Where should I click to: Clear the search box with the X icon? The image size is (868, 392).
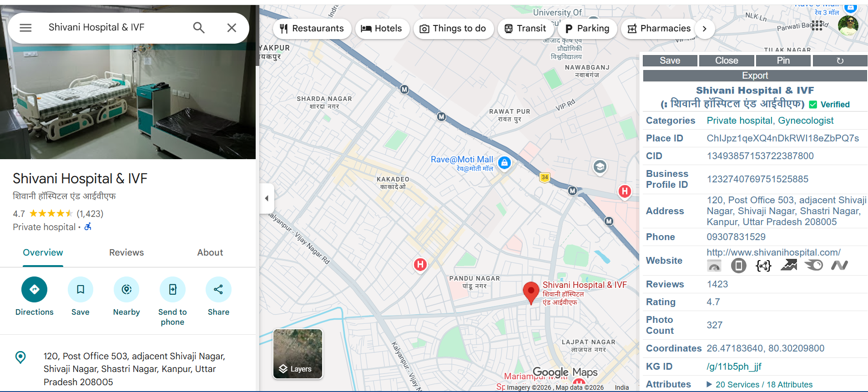[x=232, y=28]
